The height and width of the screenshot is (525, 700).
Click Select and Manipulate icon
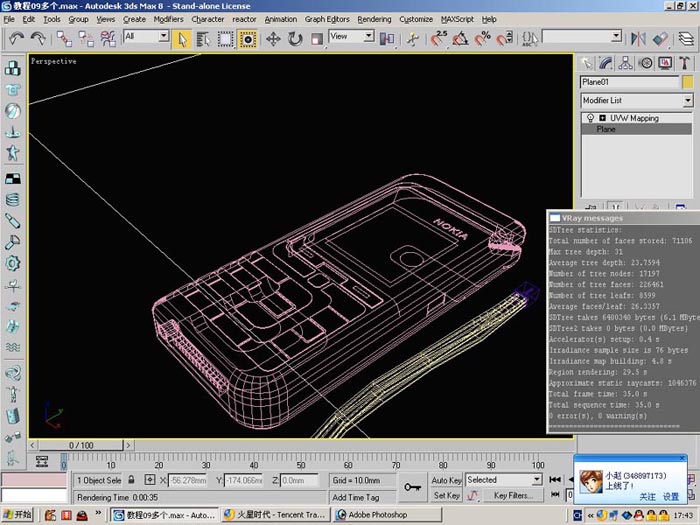click(x=413, y=39)
